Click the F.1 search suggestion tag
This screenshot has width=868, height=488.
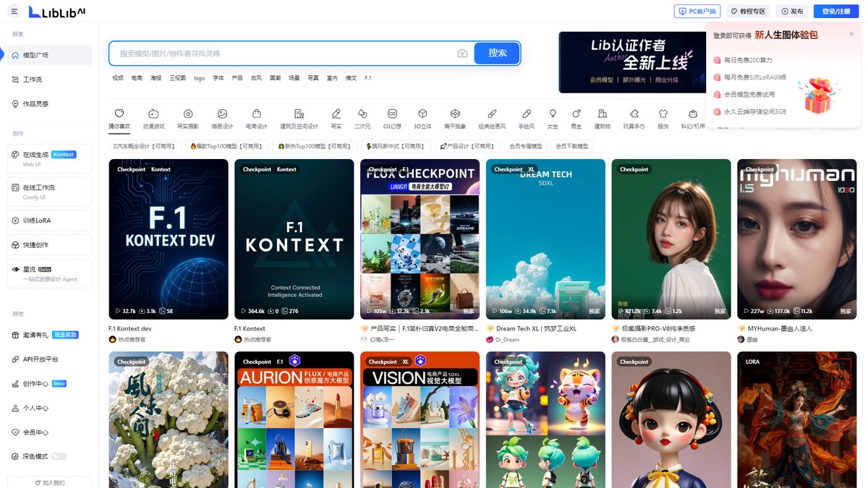tap(368, 78)
